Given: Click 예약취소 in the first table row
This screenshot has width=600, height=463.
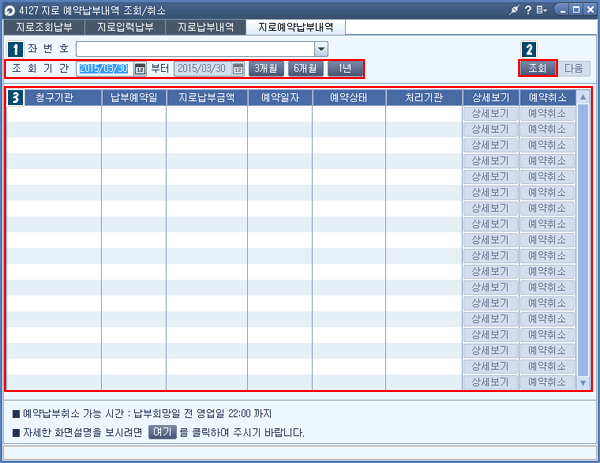Looking at the screenshot, I should coord(547,114).
